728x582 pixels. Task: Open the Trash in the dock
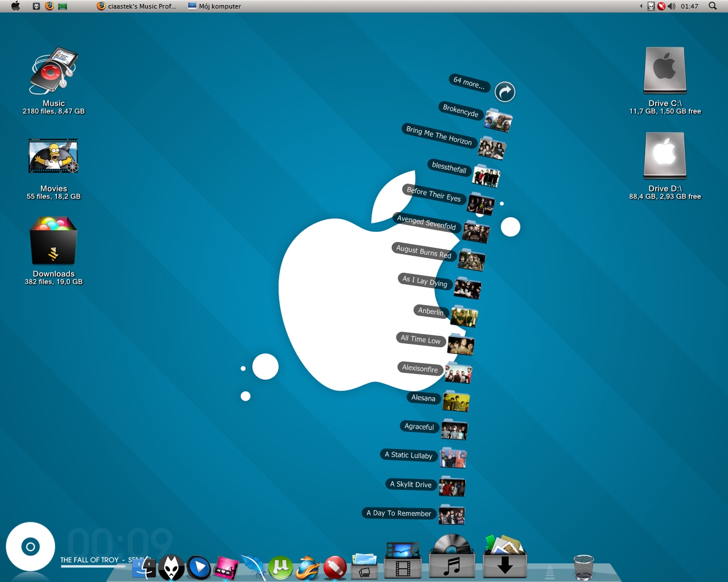coord(584,567)
